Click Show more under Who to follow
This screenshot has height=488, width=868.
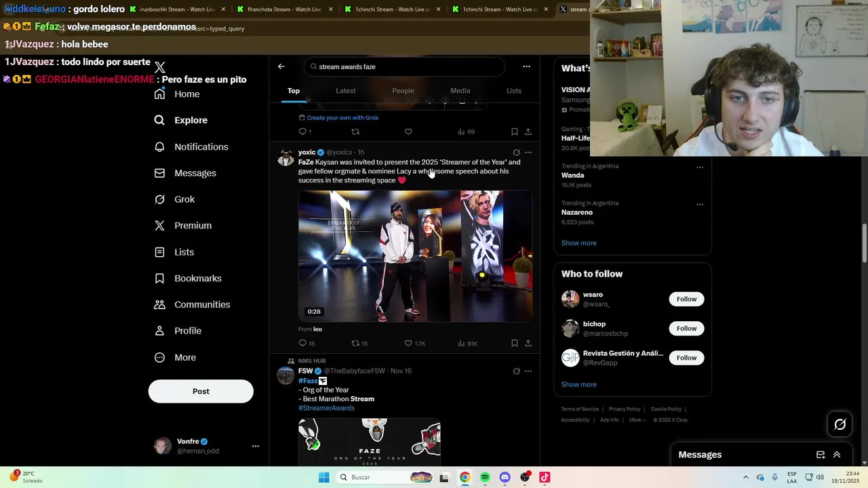(x=578, y=385)
